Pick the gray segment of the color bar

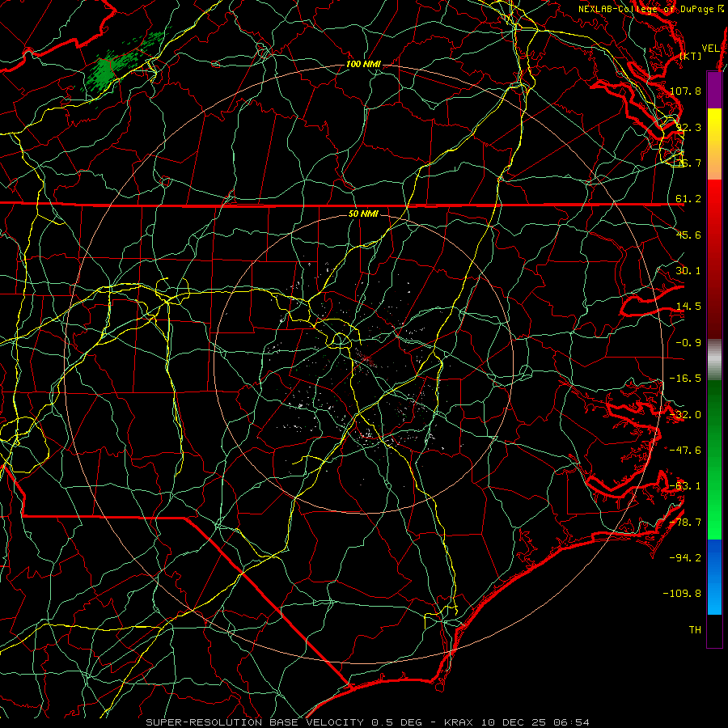714,360
